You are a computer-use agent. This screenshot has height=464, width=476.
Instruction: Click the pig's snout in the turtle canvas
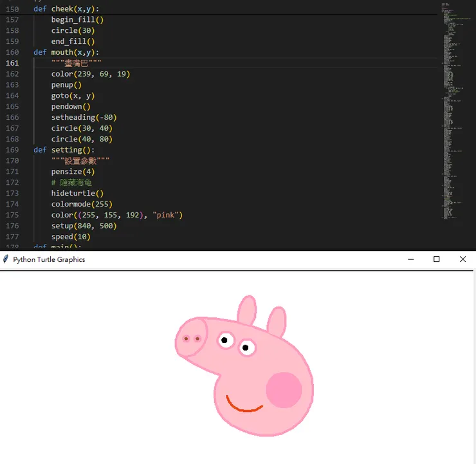coord(191,337)
